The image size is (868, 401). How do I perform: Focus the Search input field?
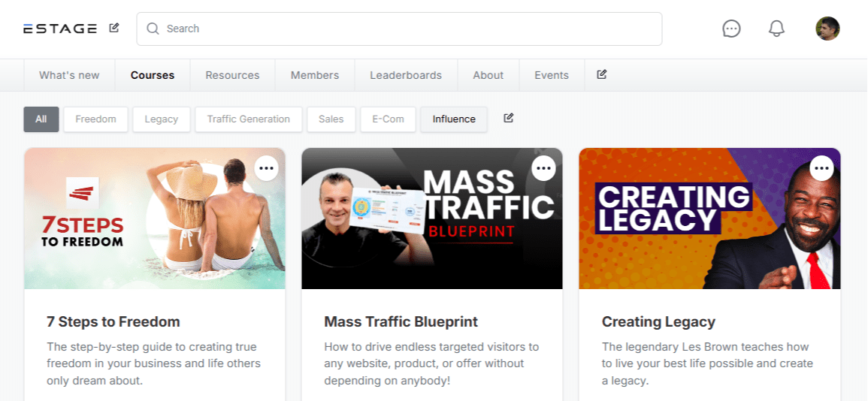pos(399,29)
